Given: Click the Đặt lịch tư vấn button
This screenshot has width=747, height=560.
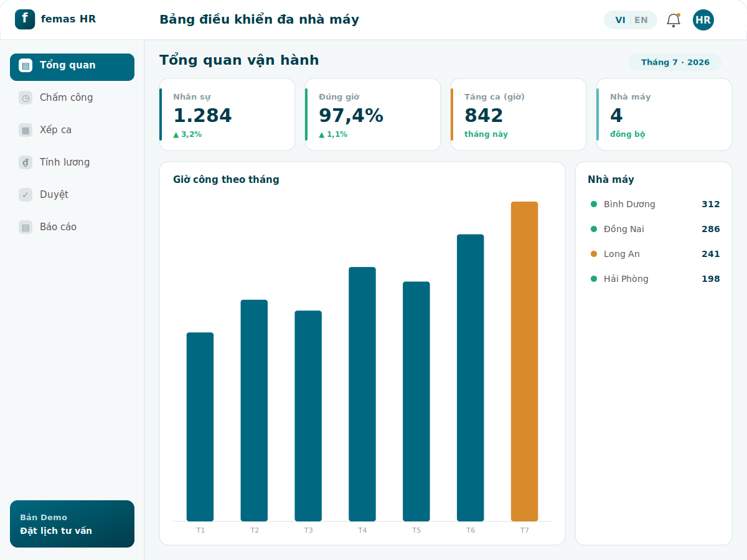Looking at the screenshot, I should coord(72,524).
